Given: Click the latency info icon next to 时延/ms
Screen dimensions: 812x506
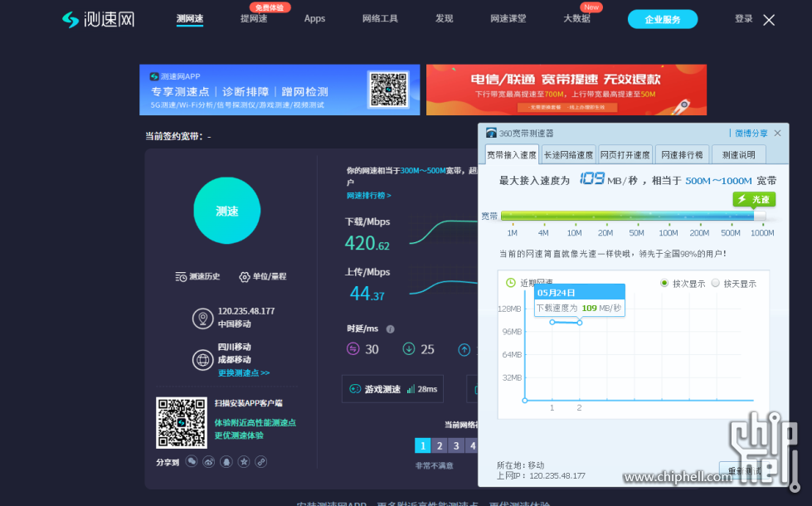Looking at the screenshot, I should [x=391, y=328].
